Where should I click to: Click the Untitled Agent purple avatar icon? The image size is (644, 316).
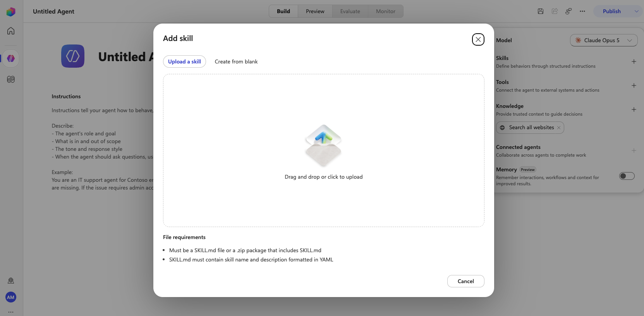[73, 56]
